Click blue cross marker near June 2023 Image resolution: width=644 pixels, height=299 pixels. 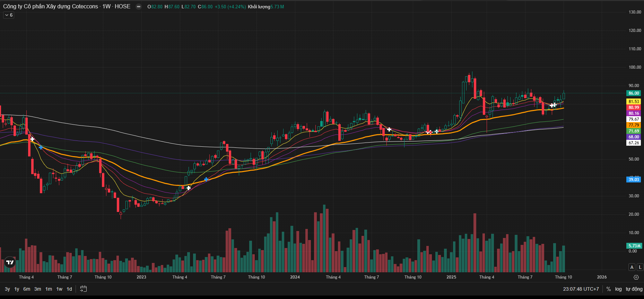tap(206, 179)
